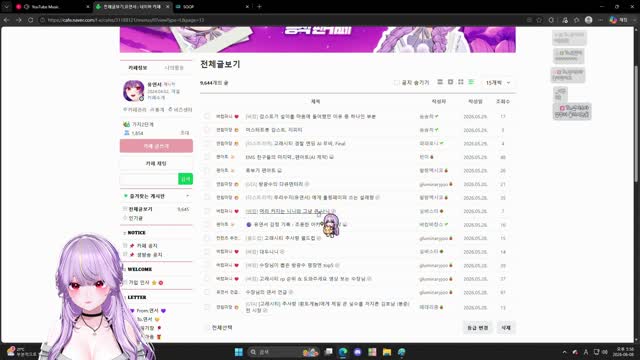The image size is (640, 360).
Task: Close the SOOP browser tab
Action: (247, 7)
